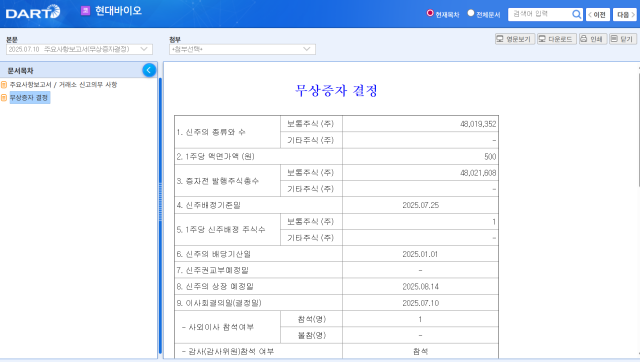640x362 pixels.
Task: Click the outline panel vertical scrollbar
Action: point(160,216)
